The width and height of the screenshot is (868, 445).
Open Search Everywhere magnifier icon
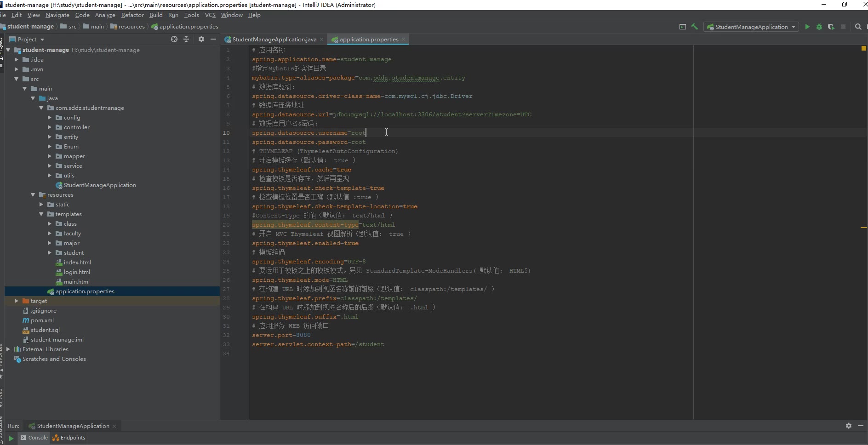point(858,27)
